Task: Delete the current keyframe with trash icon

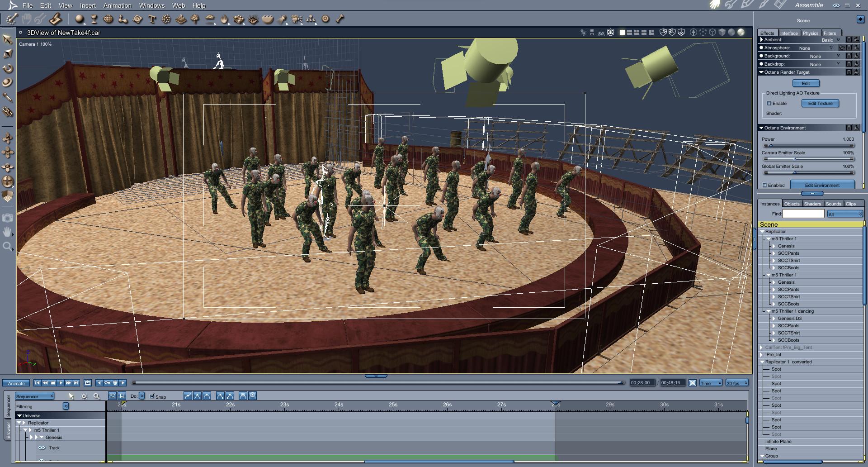Action: pyautogui.click(x=115, y=383)
